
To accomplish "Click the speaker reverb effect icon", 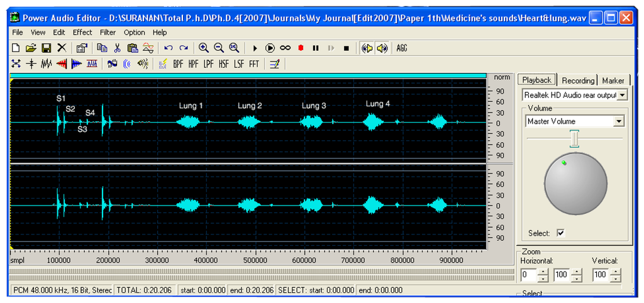I will point(143,63).
